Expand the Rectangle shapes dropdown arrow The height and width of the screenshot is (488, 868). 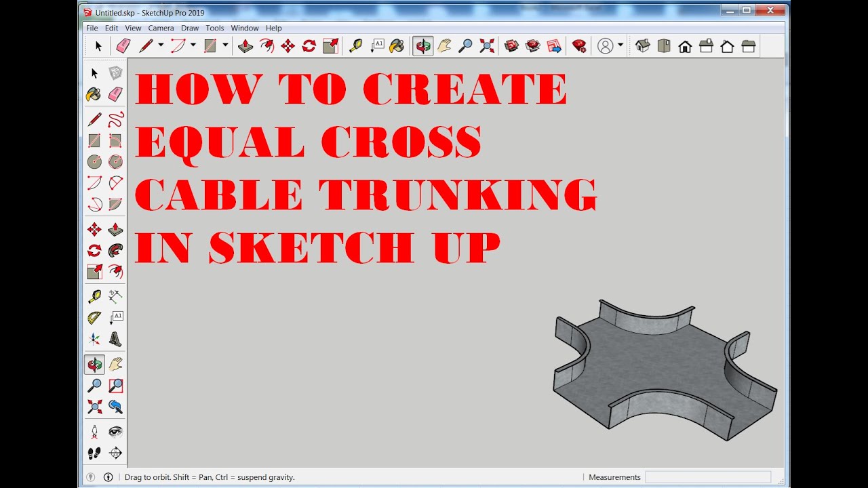coord(226,46)
